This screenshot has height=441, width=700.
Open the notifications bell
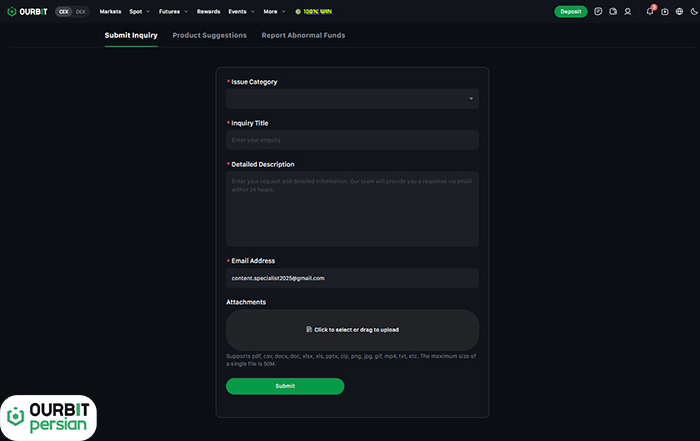pyautogui.click(x=650, y=12)
